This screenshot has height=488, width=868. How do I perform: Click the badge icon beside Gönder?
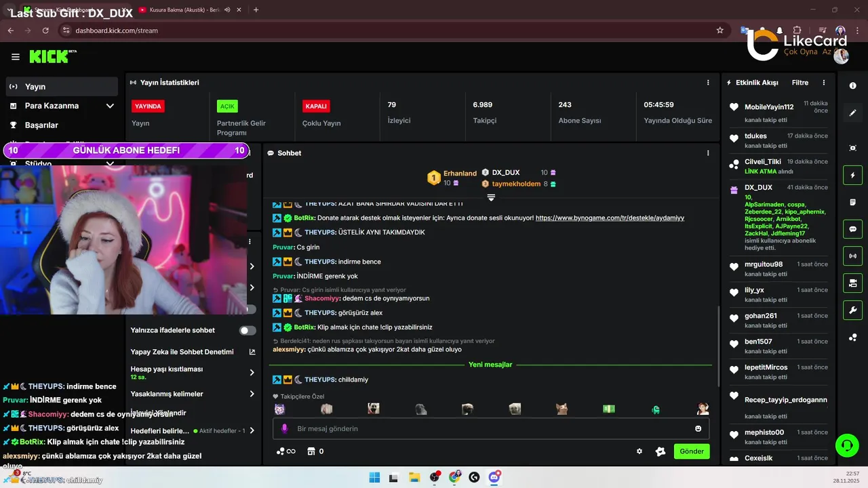[x=660, y=451]
